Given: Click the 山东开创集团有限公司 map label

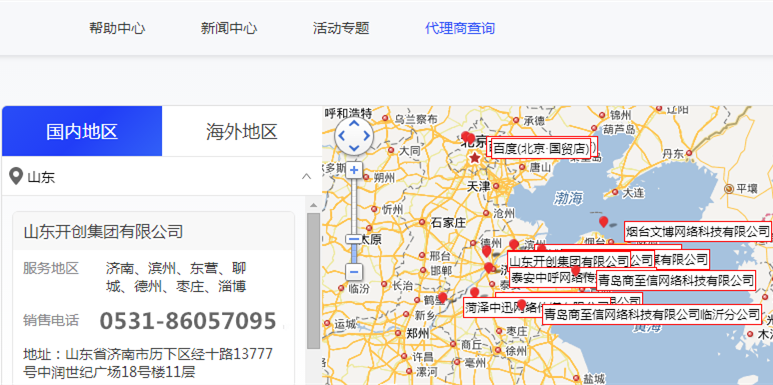Looking at the screenshot, I should [569, 260].
